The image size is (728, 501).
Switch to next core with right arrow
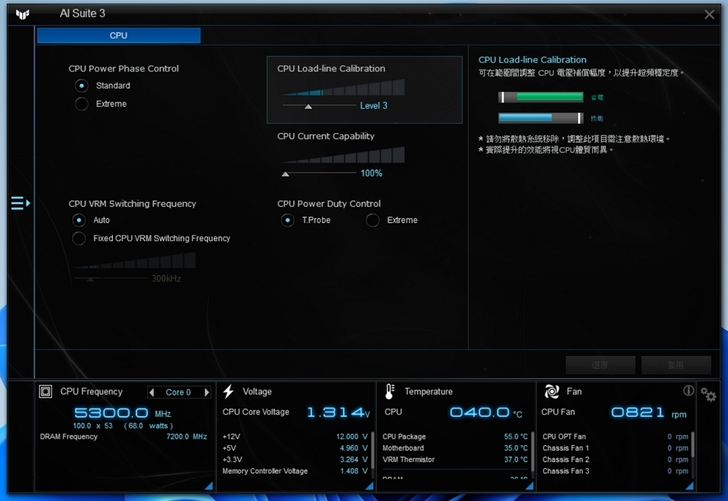[x=207, y=392]
